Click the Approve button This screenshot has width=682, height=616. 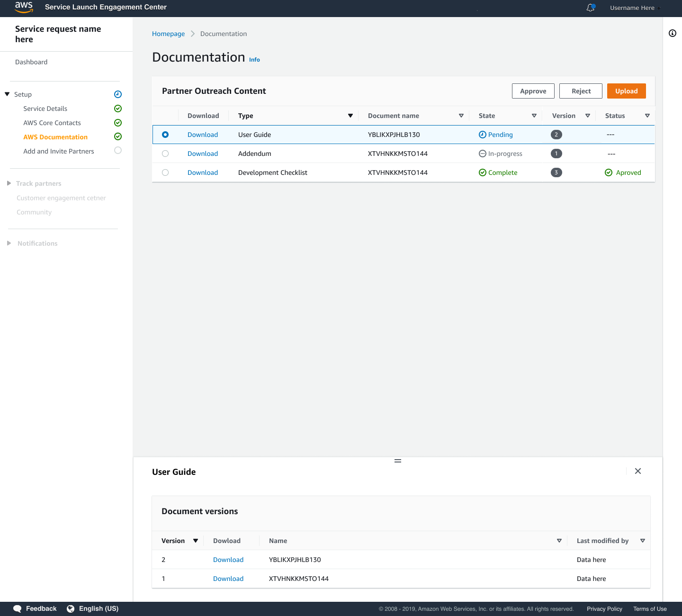point(533,91)
